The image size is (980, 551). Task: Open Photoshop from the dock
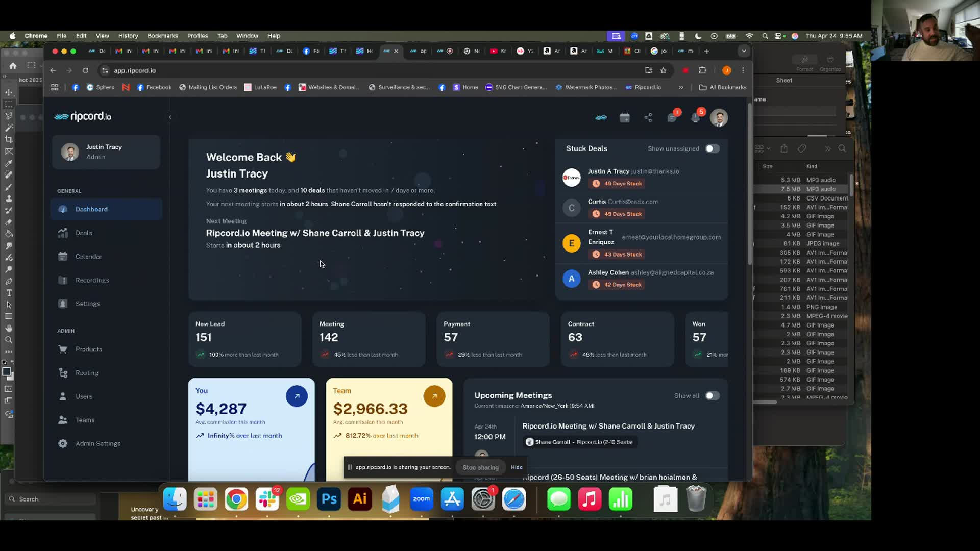(x=329, y=499)
